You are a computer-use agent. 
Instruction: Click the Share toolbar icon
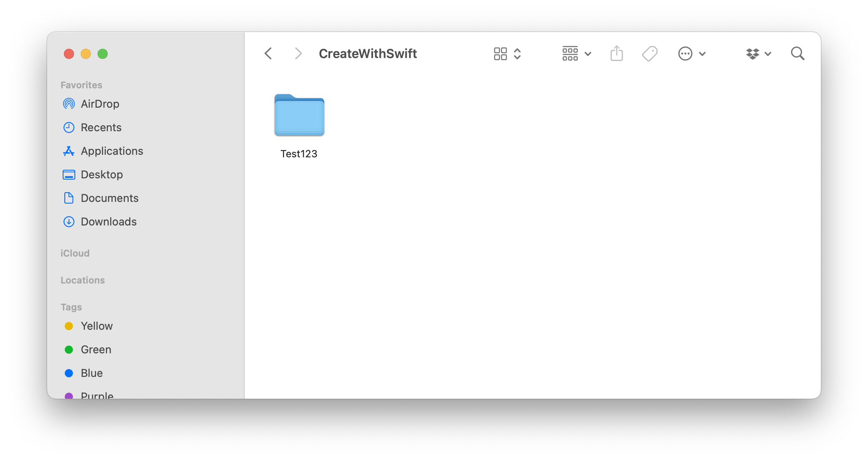(x=617, y=54)
